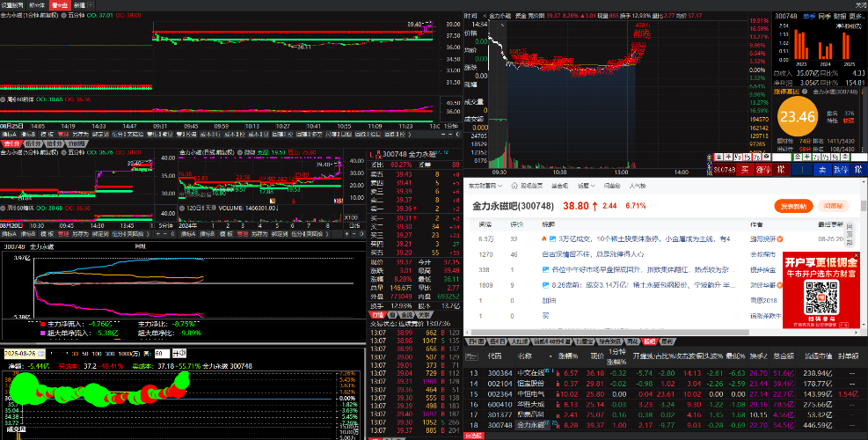Click the orange 23.46 score circle
This screenshot has height=440, width=868.
797,117
